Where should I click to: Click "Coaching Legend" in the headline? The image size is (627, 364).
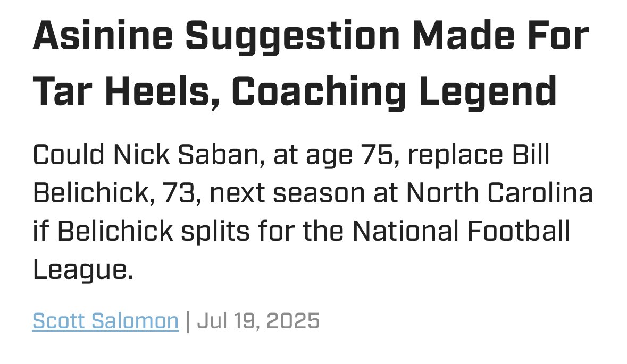[394, 91]
